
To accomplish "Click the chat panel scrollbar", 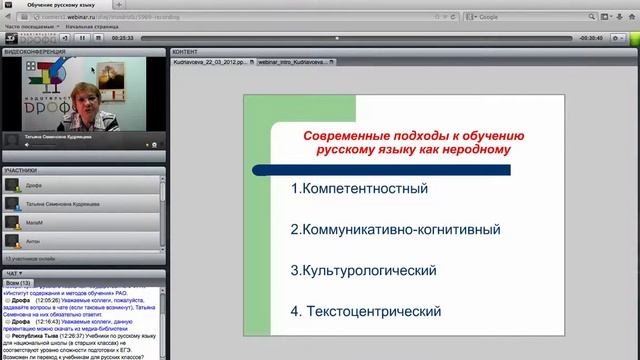I will [162, 324].
